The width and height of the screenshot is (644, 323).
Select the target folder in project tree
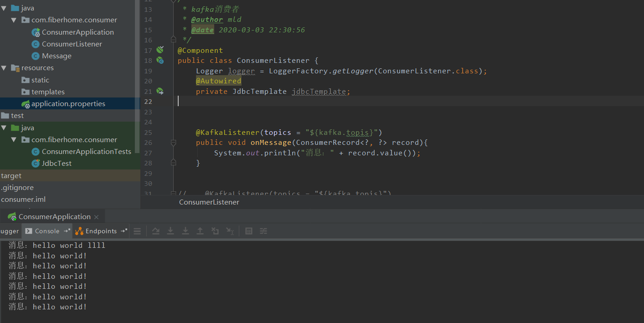coord(11,176)
